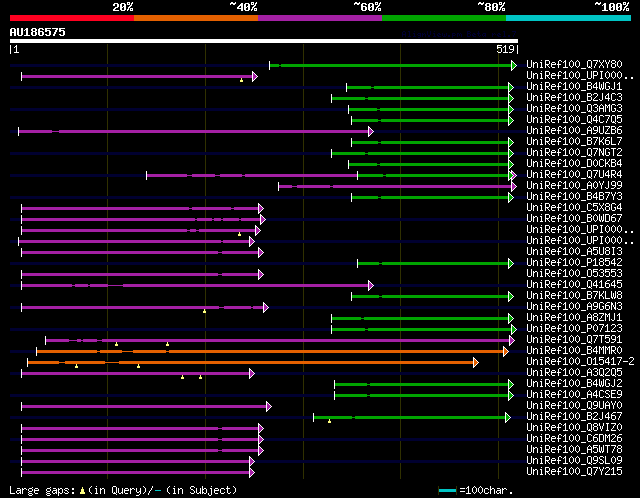Click the UniRef100_B7KLW8 label
Viewport: 640px width, 498px height.
pyautogui.click(x=574, y=296)
